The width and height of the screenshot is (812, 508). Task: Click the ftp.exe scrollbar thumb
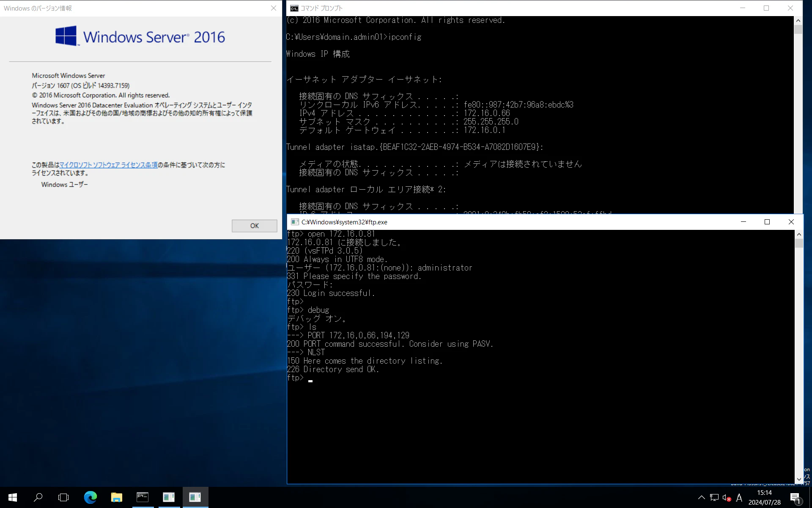799,243
